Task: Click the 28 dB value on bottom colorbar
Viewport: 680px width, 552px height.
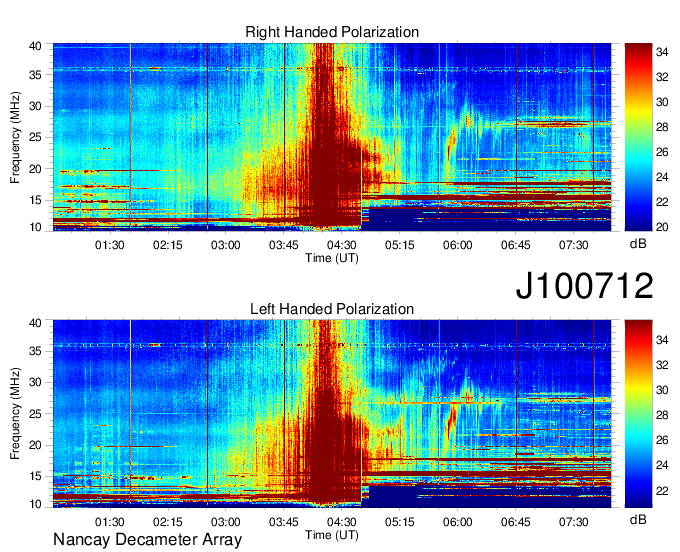Action: coord(662,415)
